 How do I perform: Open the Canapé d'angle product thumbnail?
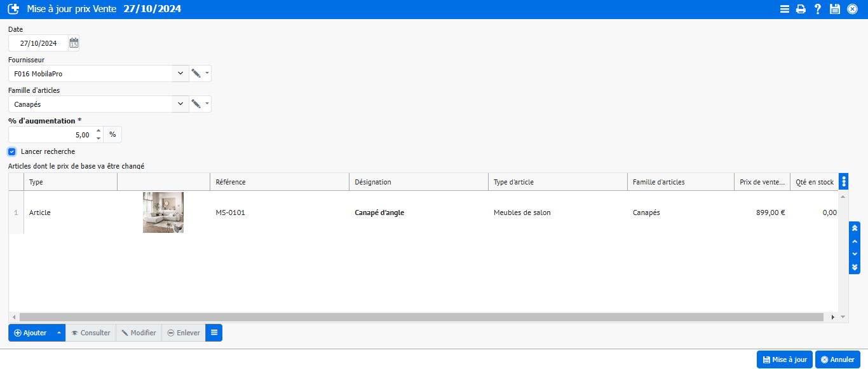(163, 212)
